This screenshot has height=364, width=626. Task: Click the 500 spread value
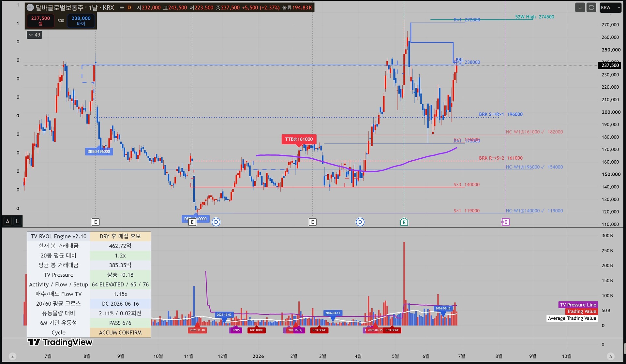(61, 21)
